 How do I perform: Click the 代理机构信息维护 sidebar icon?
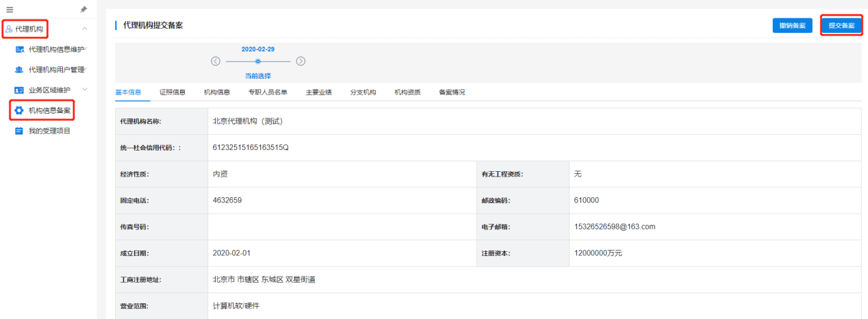click(20, 49)
